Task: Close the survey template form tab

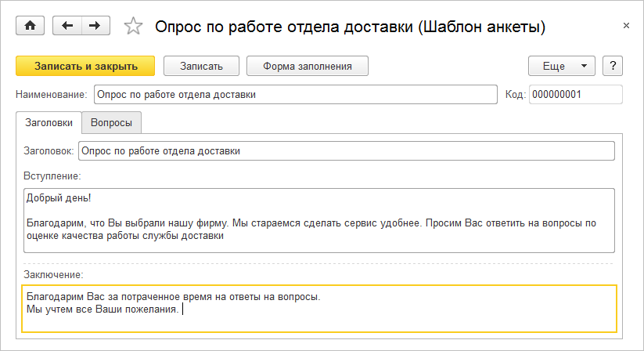Action: point(626,26)
